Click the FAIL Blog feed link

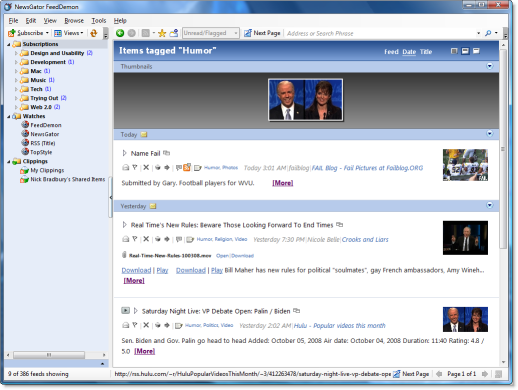click(x=367, y=168)
